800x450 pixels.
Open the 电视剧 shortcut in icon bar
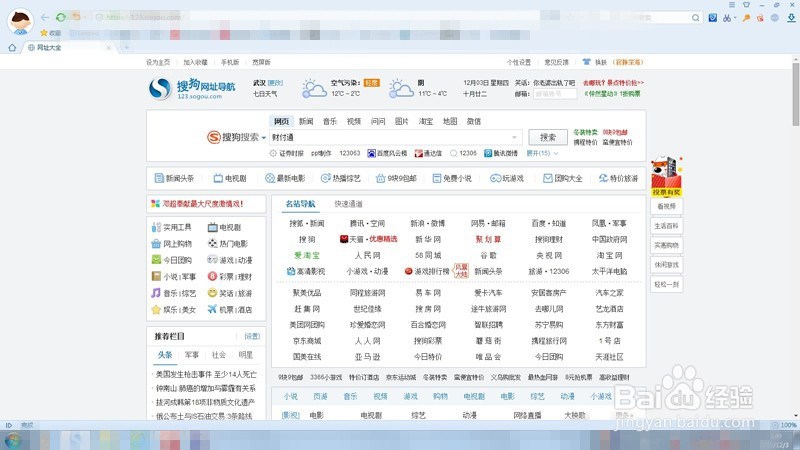pos(230,178)
